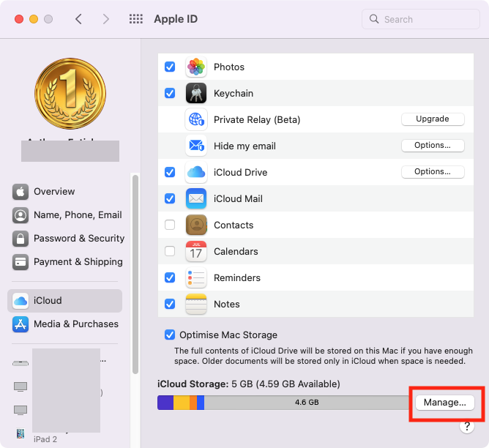Select the iCloud sidebar item
Viewport: 489px width, 448px height.
coord(65,301)
